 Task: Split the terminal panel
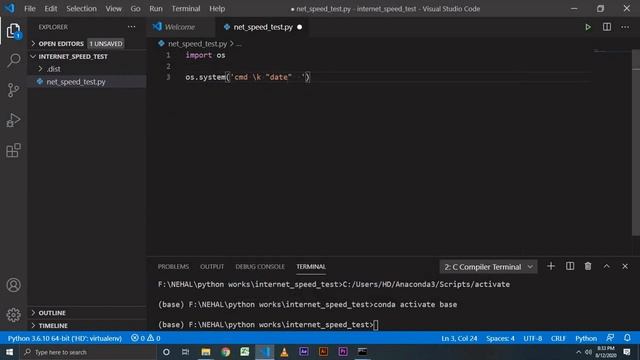tap(570, 266)
